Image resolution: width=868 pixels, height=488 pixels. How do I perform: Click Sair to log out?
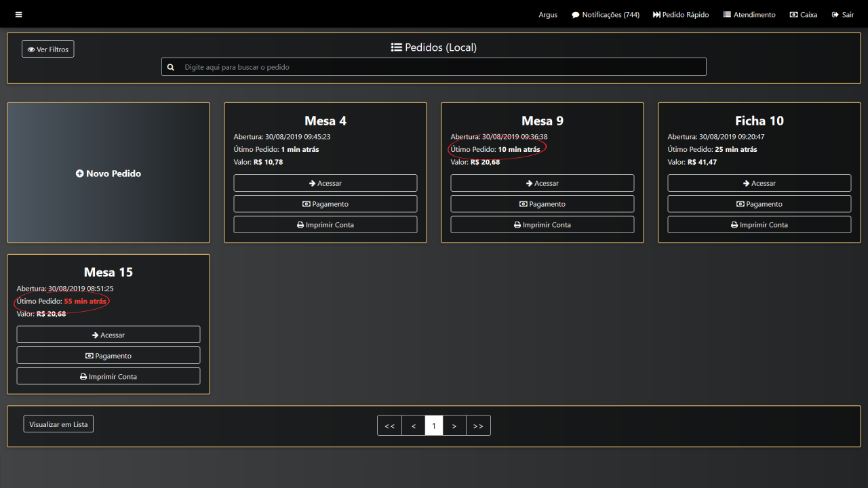(x=843, y=14)
